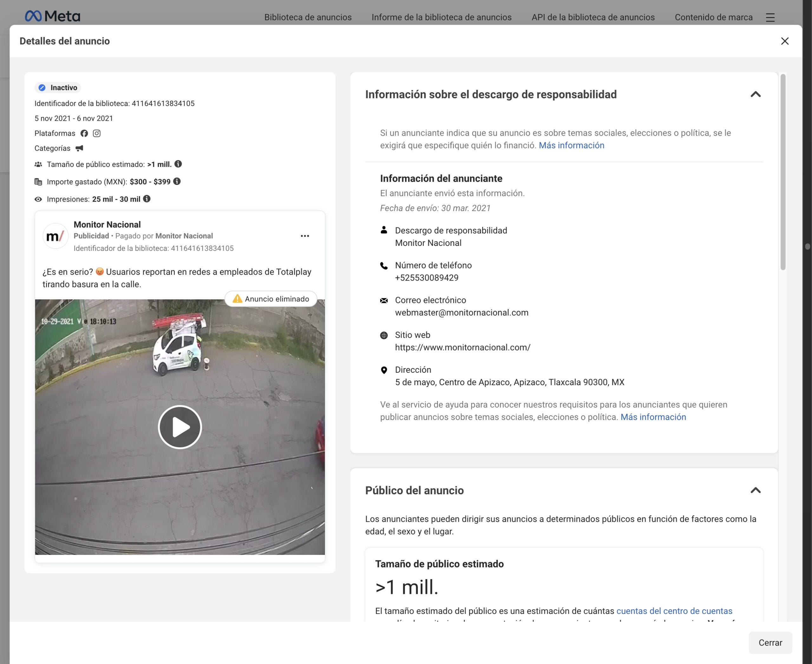
Task: Click the phone number +525530089429
Action: pyautogui.click(x=427, y=278)
